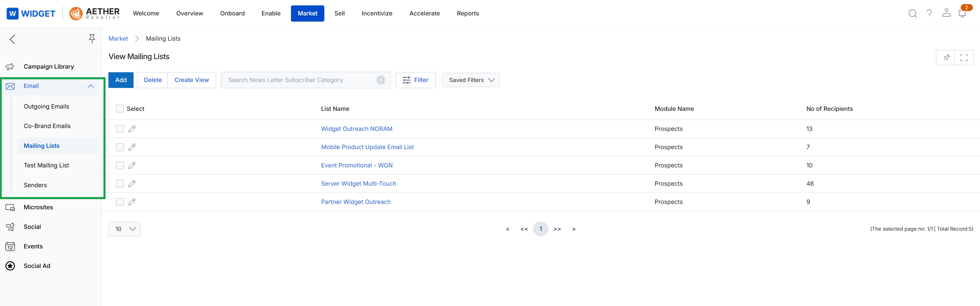The width and height of the screenshot is (980, 306).
Task: Expand page to fullscreen view
Action: tap(964, 58)
